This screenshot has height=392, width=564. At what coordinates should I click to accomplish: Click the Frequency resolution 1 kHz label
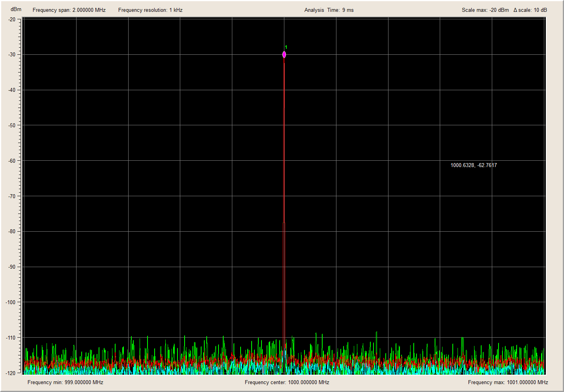pyautogui.click(x=150, y=10)
